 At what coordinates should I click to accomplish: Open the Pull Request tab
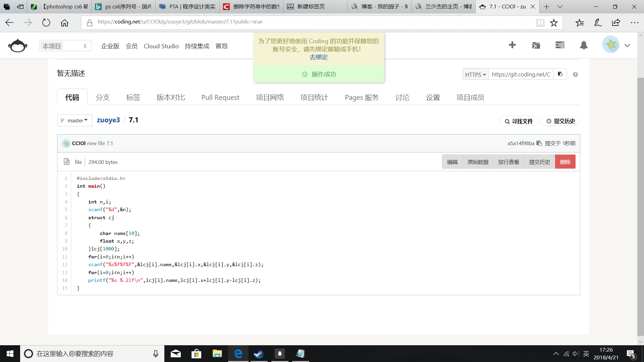pyautogui.click(x=220, y=97)
